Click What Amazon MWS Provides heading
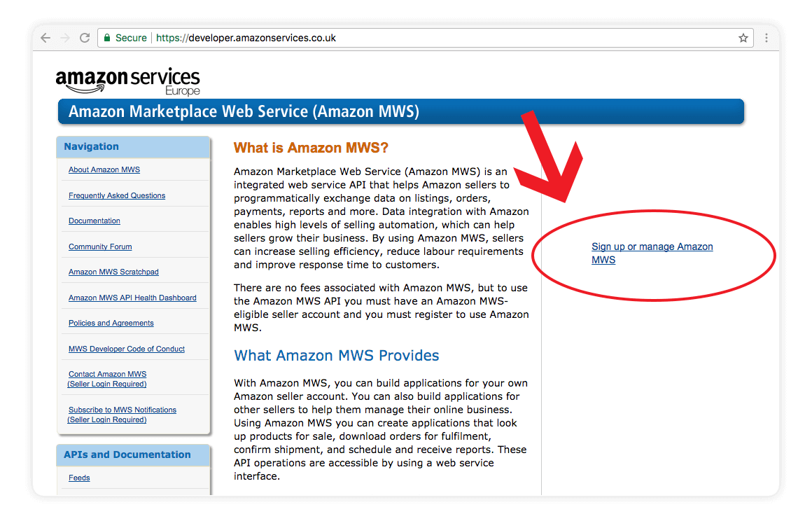The height and width of the screenshot is (521, 812). 337,356
